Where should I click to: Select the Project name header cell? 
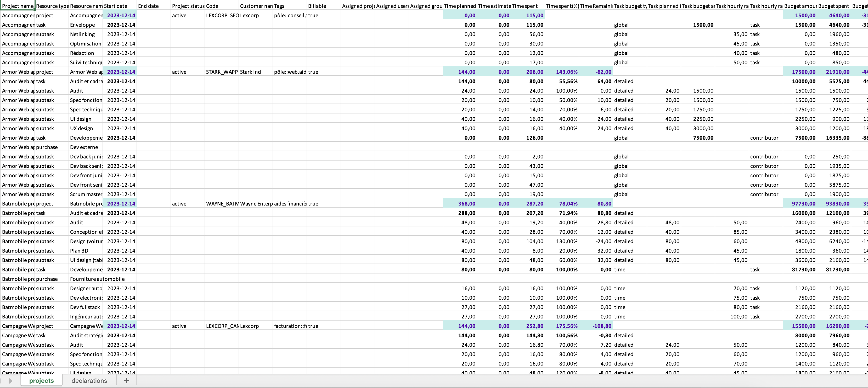pos(18,6)
